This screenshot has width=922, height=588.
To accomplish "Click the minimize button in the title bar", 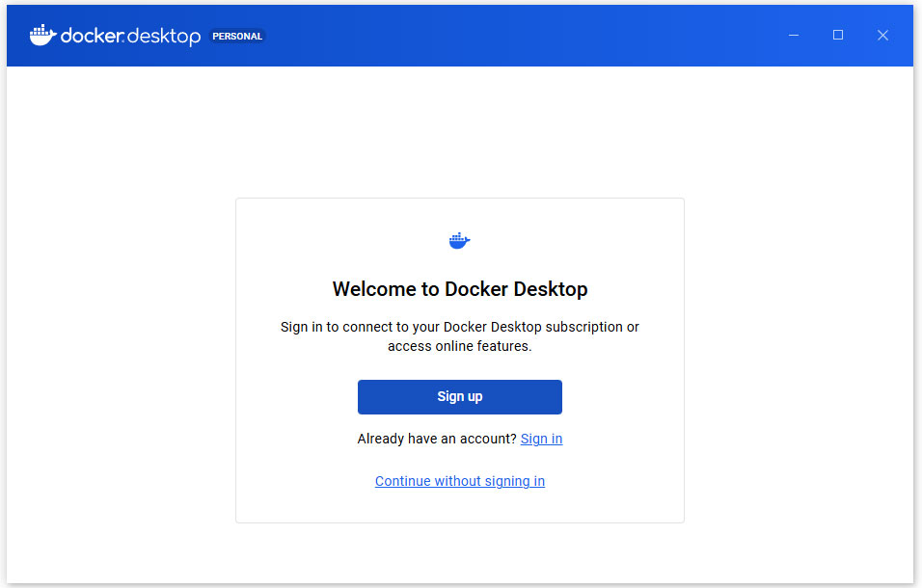I will pos(794,35).
